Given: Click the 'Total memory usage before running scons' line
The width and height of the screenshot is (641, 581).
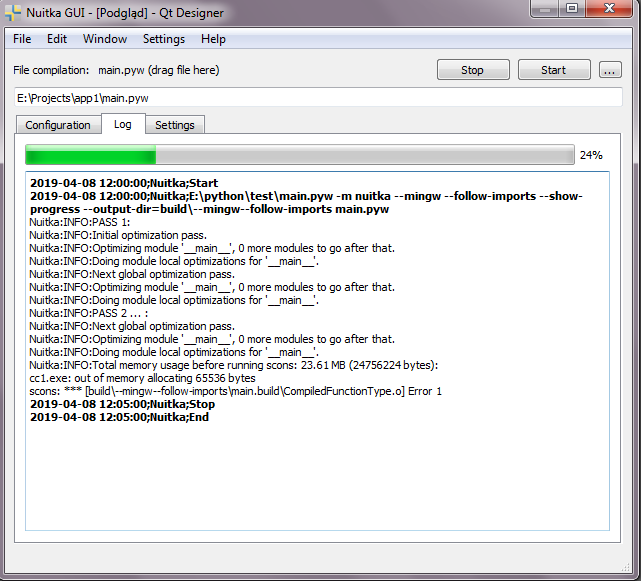Looking at the screenshot, I should click(x=233, y=365).
